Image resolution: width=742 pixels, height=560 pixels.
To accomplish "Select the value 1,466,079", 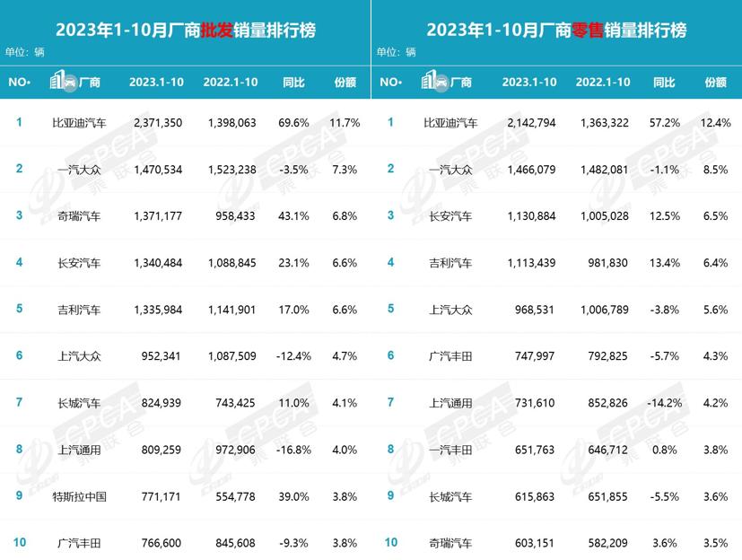I will point(531,170).
